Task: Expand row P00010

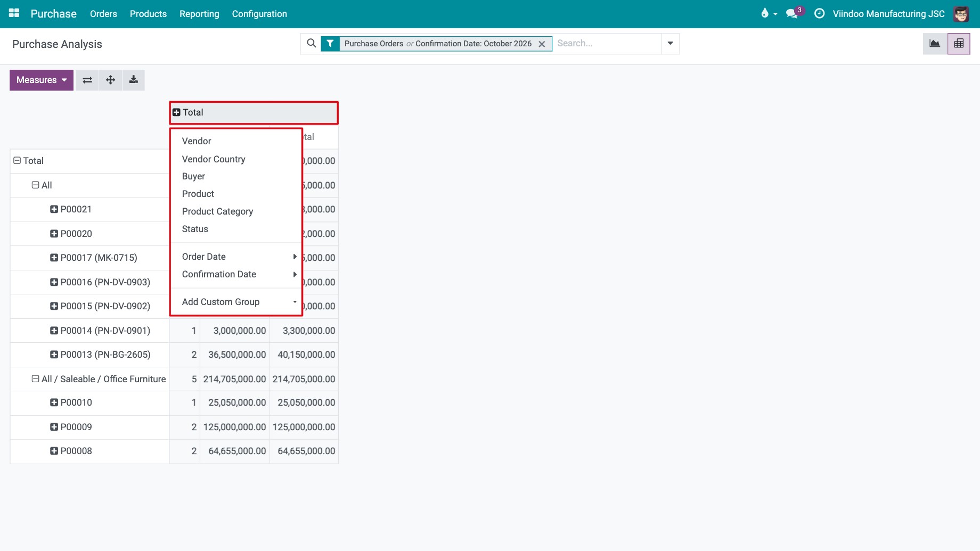Action: point(54,402)
